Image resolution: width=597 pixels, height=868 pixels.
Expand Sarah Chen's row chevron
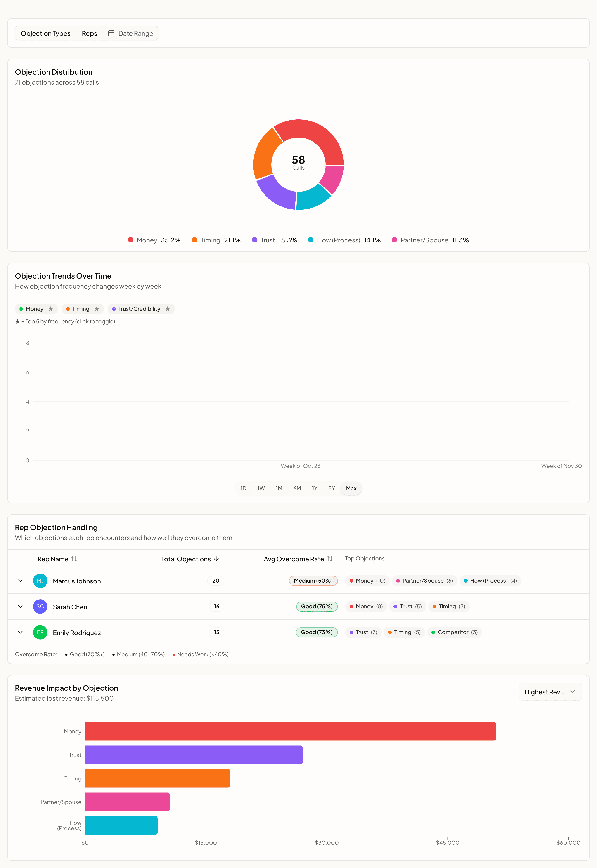coord(20,607)
